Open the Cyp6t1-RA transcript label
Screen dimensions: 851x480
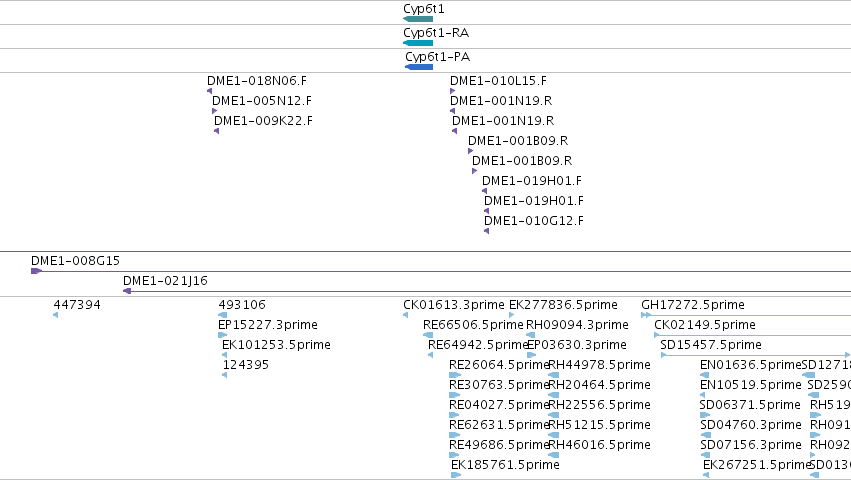[436, 33]
